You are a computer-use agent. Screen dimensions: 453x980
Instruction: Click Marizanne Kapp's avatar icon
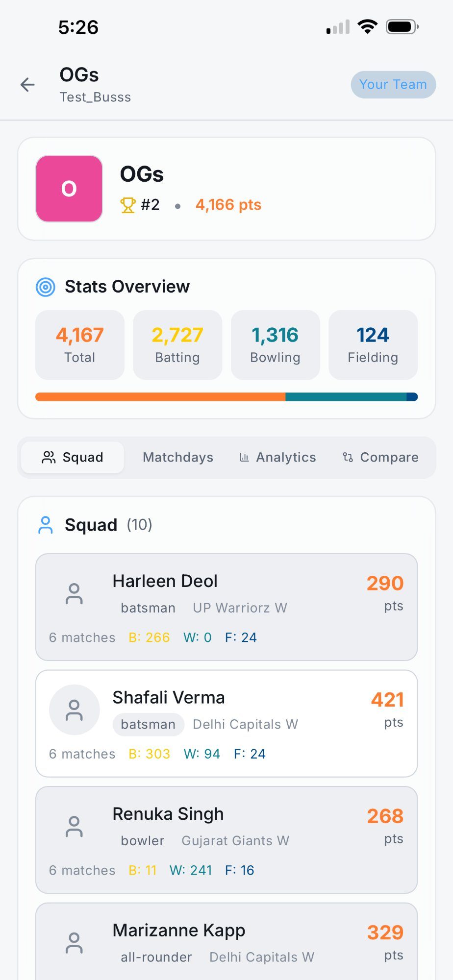[74, 943]
